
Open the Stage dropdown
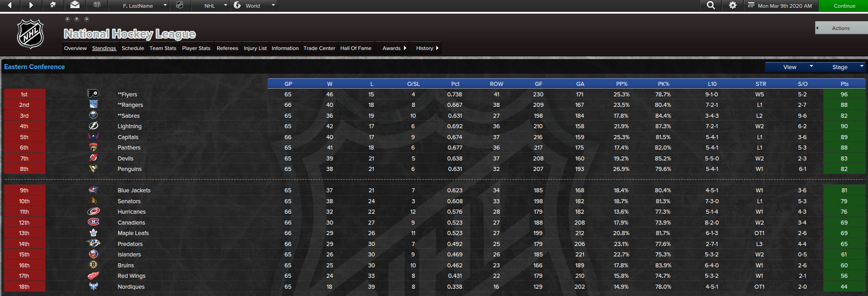pyautogui.click(x=840, y=67)
